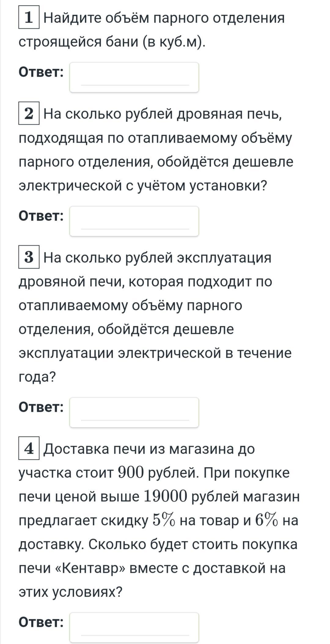This screenshot has height=644, width=330.
Task: Focus the answer box under question 3
Action: (x=134, y=412)
